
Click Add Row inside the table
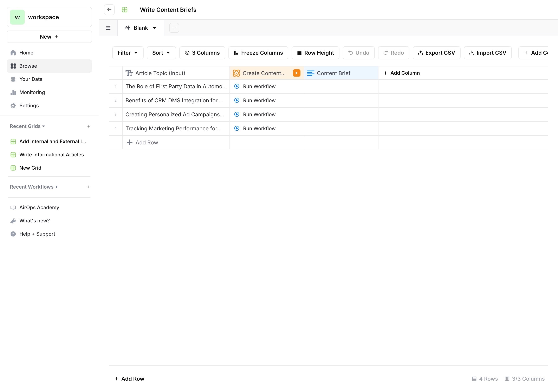click(x=142, y=143)
